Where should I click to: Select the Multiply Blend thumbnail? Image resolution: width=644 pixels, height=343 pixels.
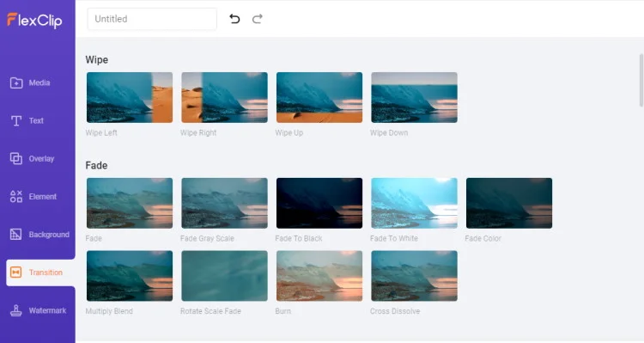tap(130, 276)
